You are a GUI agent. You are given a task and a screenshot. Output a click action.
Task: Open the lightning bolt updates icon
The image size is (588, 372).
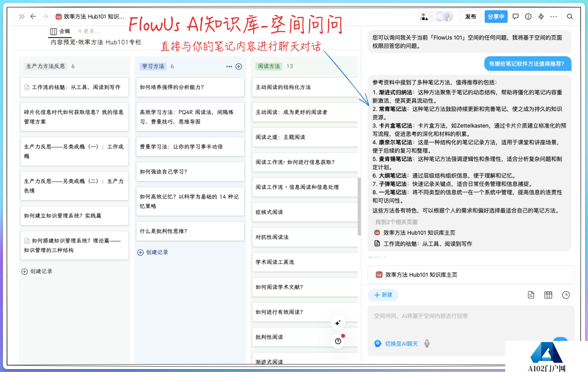(x=541, y=17)
